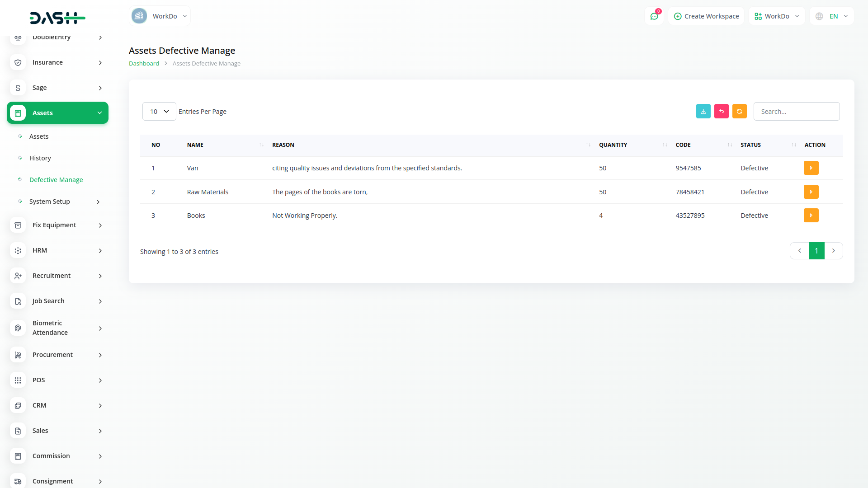Open the chat messages notification icon
Screen dimensions: 868x488
(654, 16)
